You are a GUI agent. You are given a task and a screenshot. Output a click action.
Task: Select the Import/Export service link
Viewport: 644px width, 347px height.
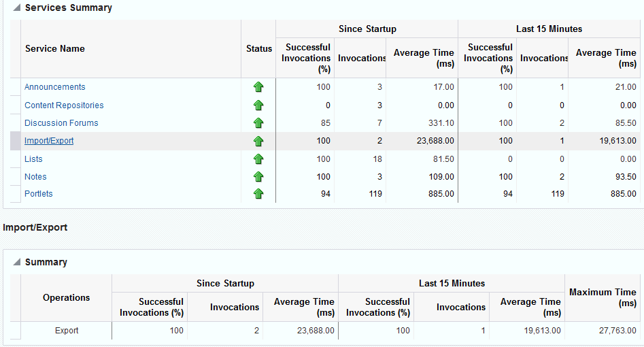pos(49,141)
